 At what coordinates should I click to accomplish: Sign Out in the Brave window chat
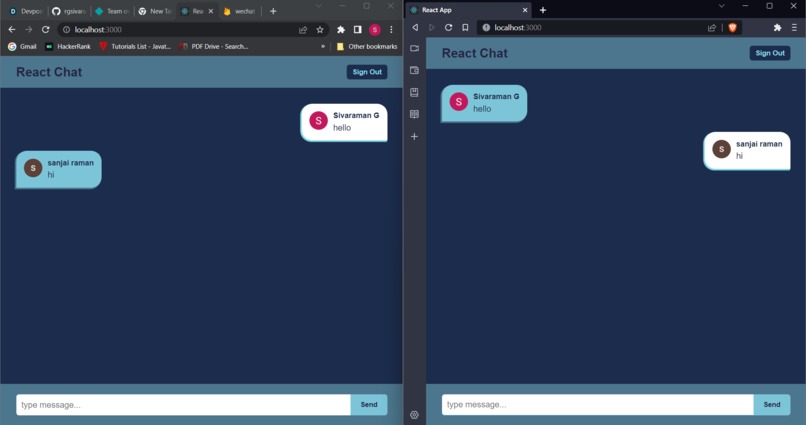pyautogui.click(x=770, y=53)
